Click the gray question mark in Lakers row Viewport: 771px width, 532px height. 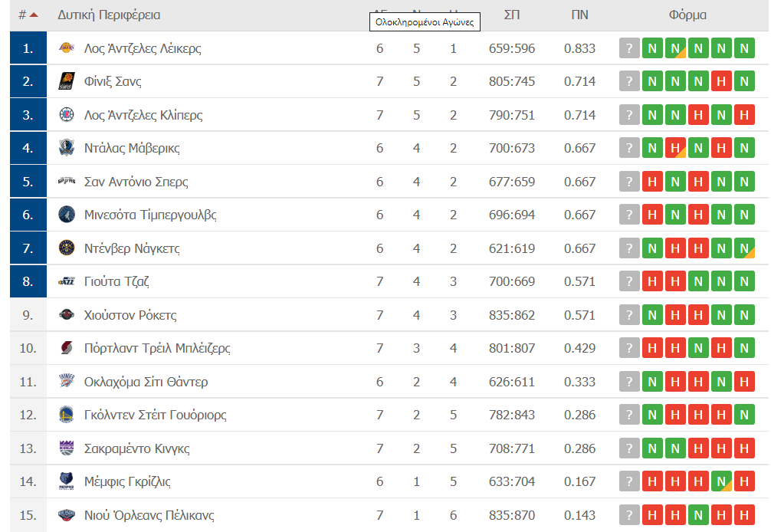[x=628, y=48]
